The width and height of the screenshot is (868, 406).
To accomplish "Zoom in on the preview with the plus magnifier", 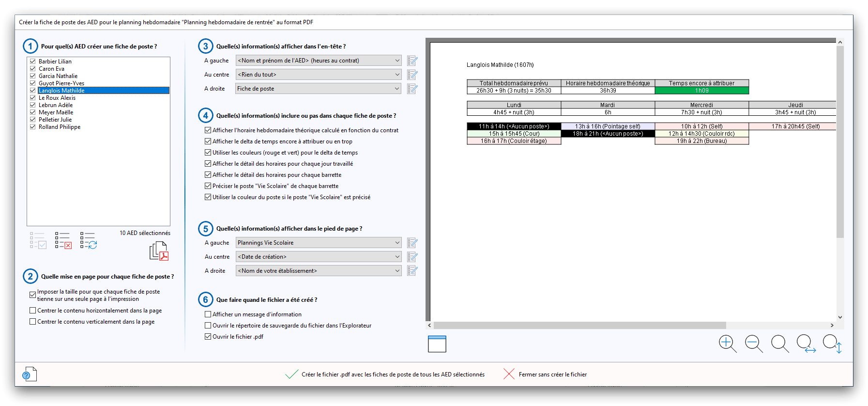I will tap(727, 344).
